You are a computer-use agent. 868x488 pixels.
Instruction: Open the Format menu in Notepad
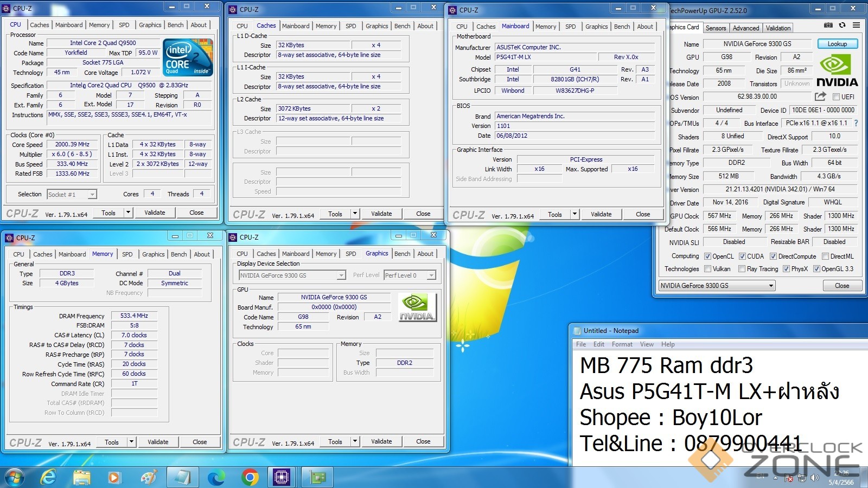pos(622,344)
